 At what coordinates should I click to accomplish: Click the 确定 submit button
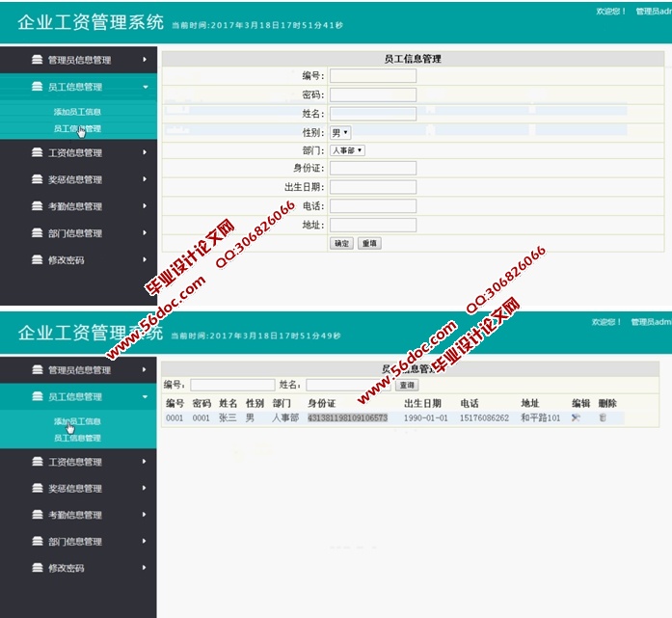tap(341, 243)
